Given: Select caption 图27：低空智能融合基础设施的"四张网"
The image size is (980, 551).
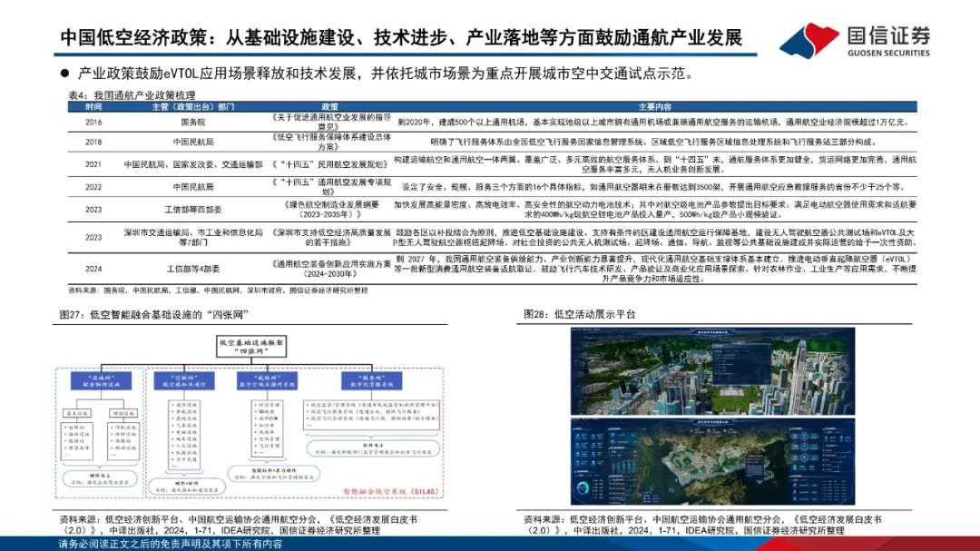Looking at the screenshot, I should (154, 315).
